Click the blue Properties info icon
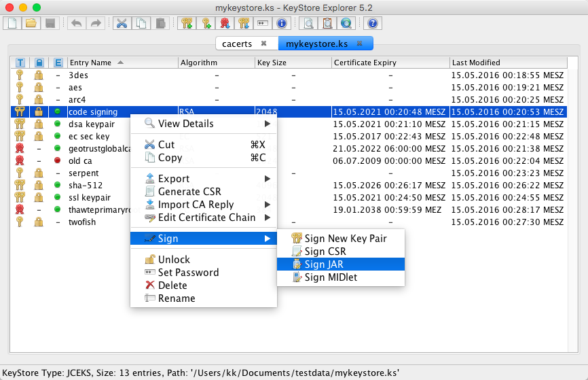 [x=282, y=23]
